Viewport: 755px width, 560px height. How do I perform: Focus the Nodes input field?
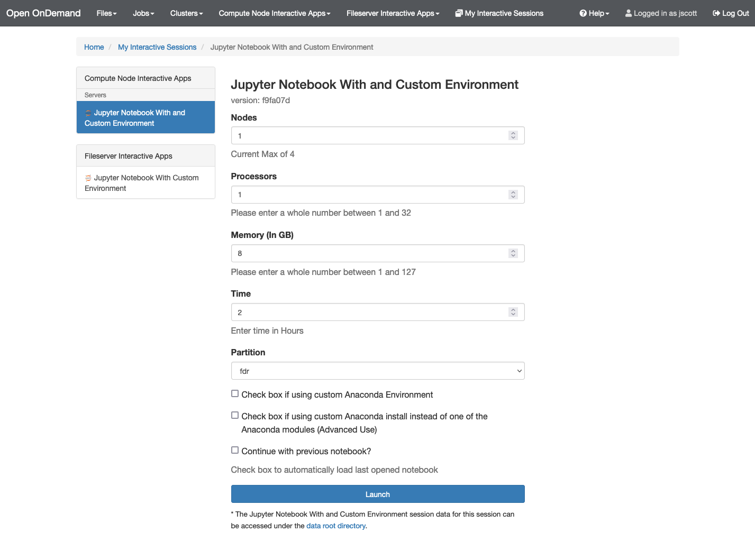pos(378,136)
